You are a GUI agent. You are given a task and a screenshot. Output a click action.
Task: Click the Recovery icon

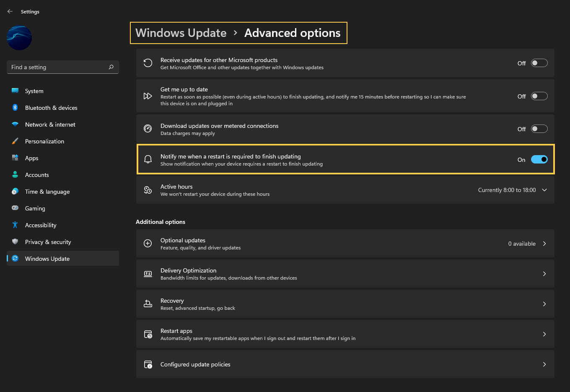tap(148, 304)
